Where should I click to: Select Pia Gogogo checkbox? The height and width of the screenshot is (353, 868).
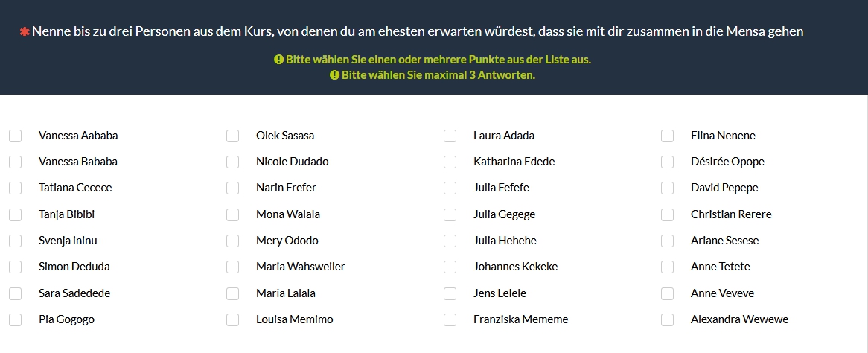[15, 319]
